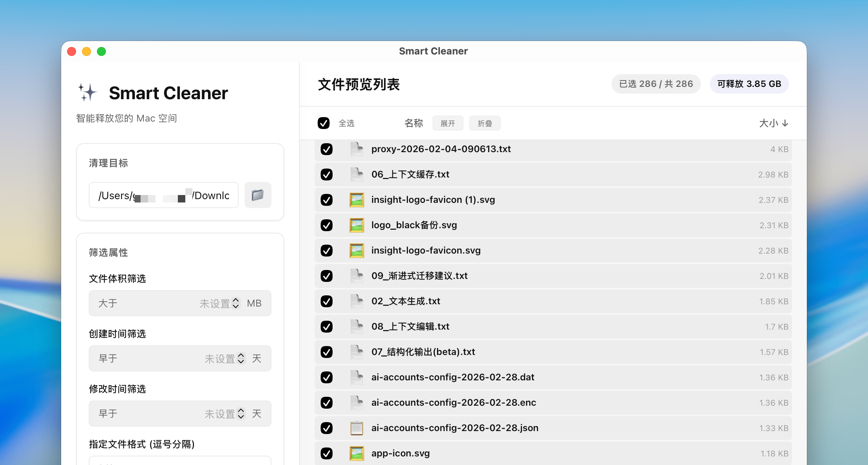The width and height of the screenshot is (868, 465).
Task: Click clipboard icon of ai-accounts-config-2026-02-28.json
Action: click(x=357, y=428)
